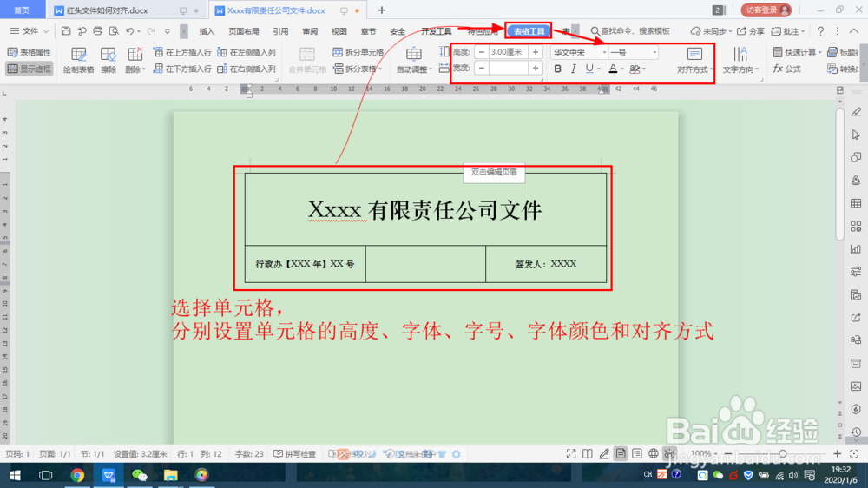Click 在上方插入行 insert row above
Viewport: 868px width, 488px height.
pyautogui.click(x=182, y=52)
